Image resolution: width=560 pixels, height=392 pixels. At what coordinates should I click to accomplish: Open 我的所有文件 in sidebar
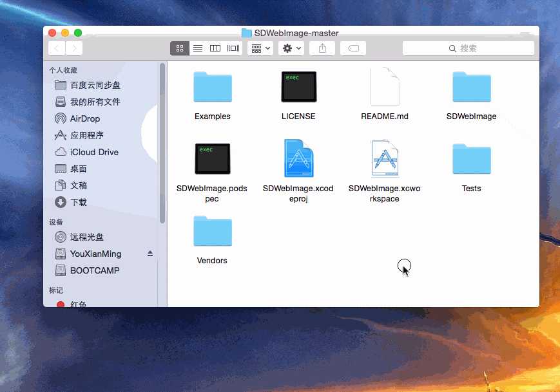tap(102, 102)
